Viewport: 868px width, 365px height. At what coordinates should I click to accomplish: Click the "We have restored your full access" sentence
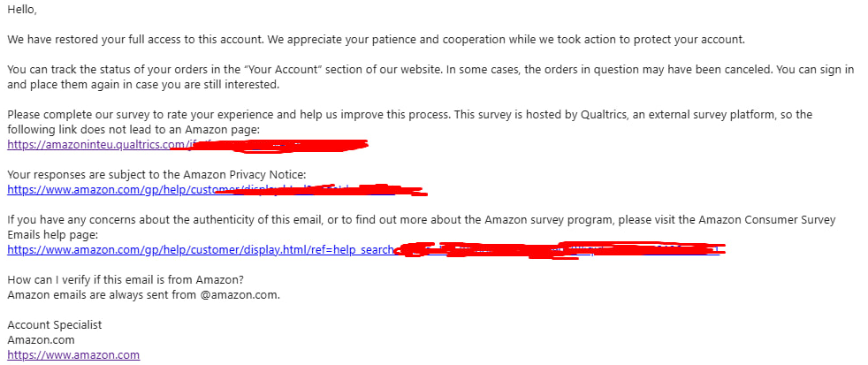[265, 40]
